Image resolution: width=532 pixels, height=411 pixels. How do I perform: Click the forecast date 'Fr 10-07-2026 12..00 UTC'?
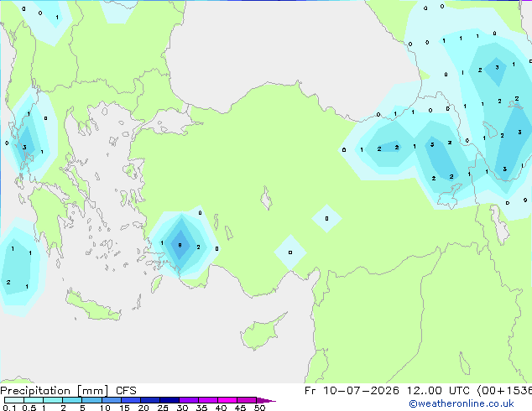click(x=389, y=391)
